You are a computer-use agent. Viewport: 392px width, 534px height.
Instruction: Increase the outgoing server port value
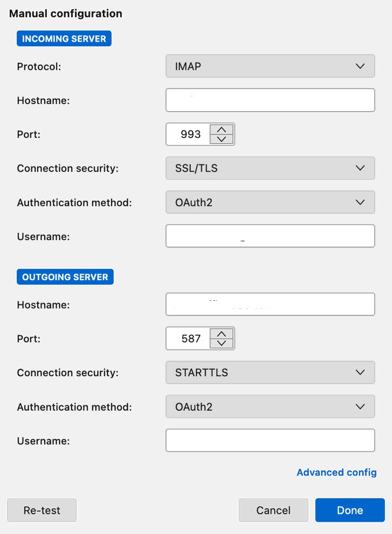click(x=221, y=334)
